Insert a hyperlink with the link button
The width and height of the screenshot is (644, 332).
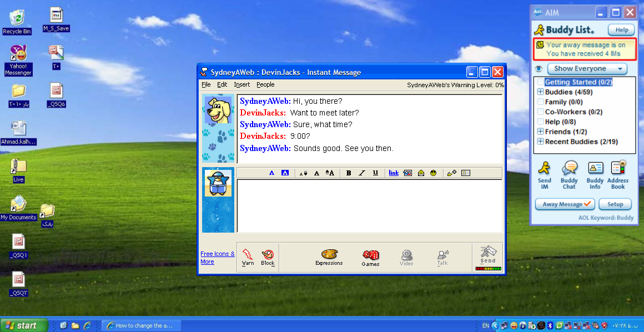(394, 173)
